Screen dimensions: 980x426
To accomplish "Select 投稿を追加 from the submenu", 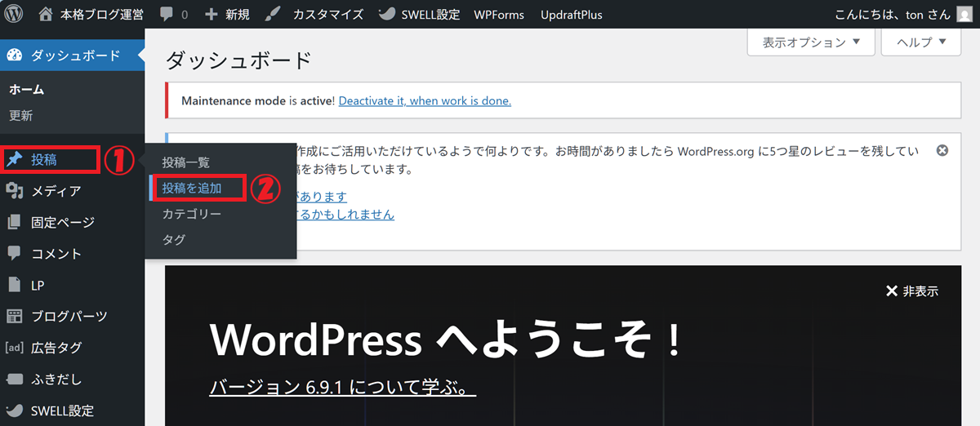I will (192, 188).
